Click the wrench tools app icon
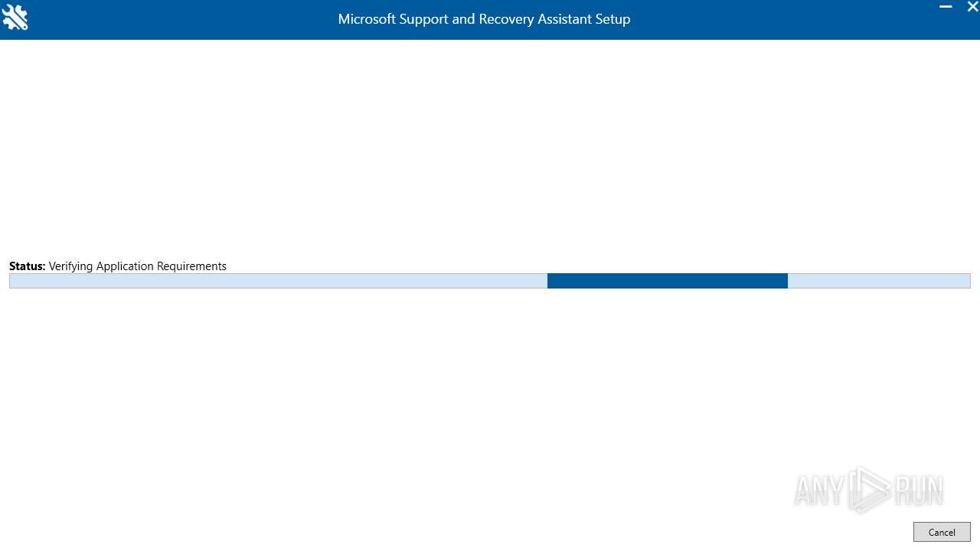 [15, 18]
